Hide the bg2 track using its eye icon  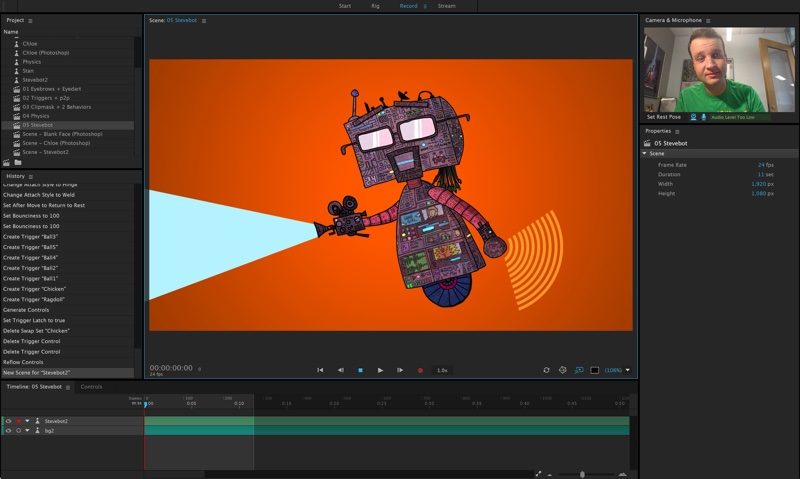[x=8, y=430]
